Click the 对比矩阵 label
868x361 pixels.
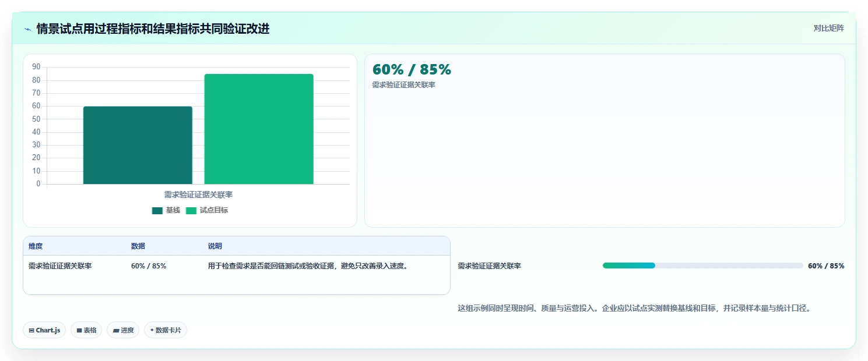click(829, 28)
